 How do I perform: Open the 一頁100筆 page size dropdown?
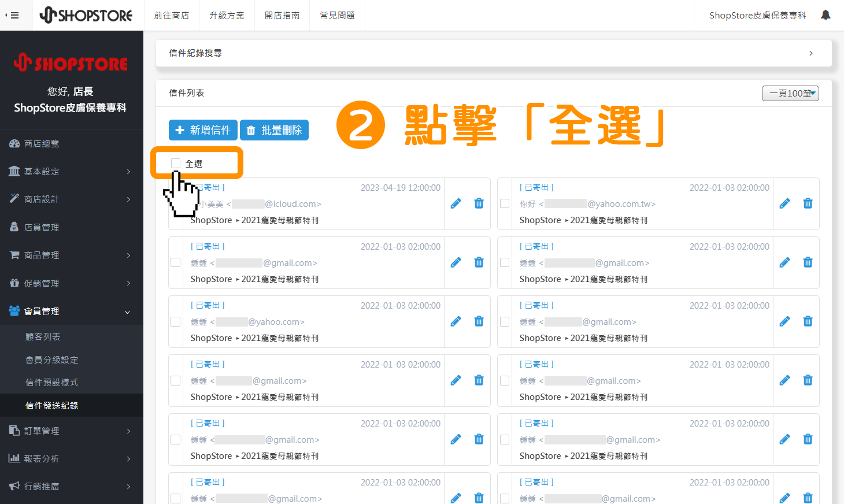790,93
